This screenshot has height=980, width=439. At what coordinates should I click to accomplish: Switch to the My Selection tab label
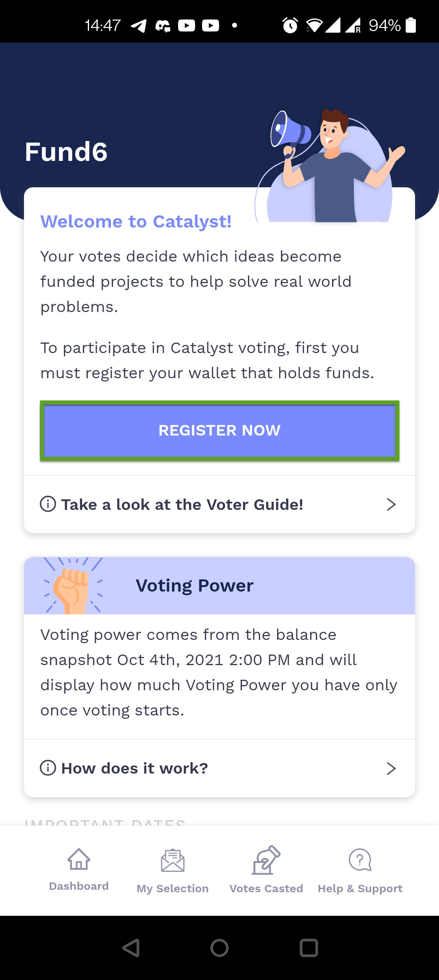[173, 889]
